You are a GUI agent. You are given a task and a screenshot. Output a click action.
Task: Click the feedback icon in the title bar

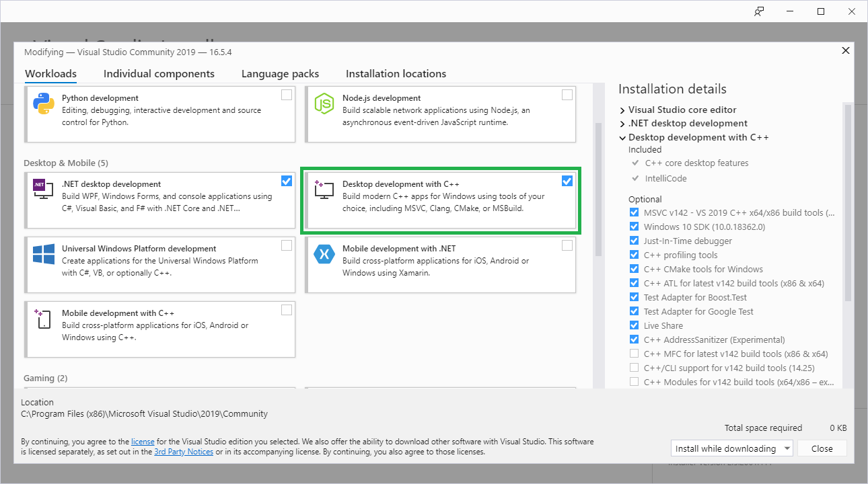pyautogui.click(x=759, y=11)
